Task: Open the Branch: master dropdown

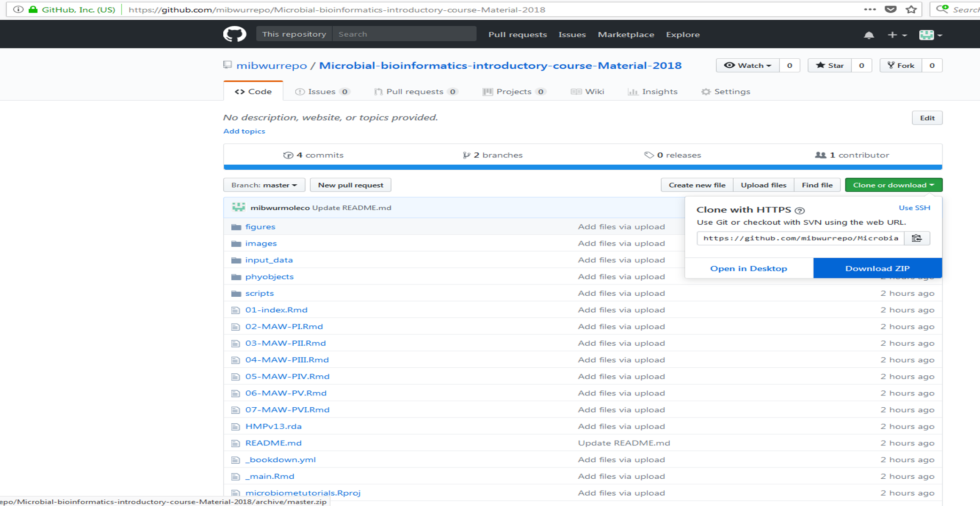Action: click(x=264, y=185)
